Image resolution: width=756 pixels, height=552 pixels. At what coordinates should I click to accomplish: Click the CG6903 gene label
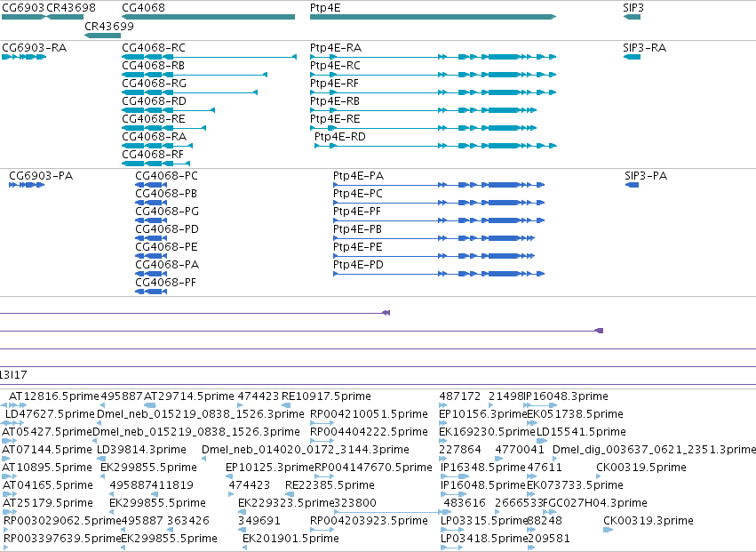[23, 8]
